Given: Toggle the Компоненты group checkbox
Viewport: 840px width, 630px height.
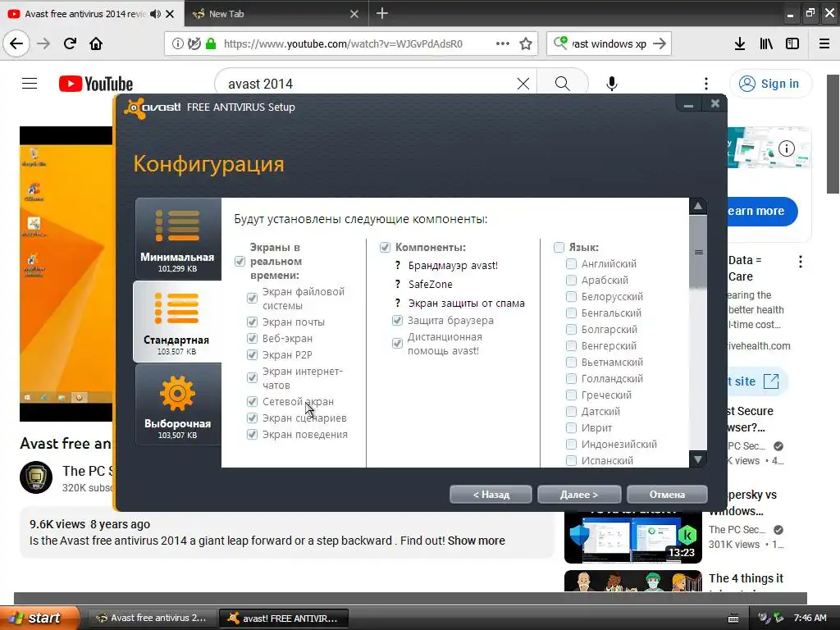Looking at the screenshot, I should click(x=385, y=247).
